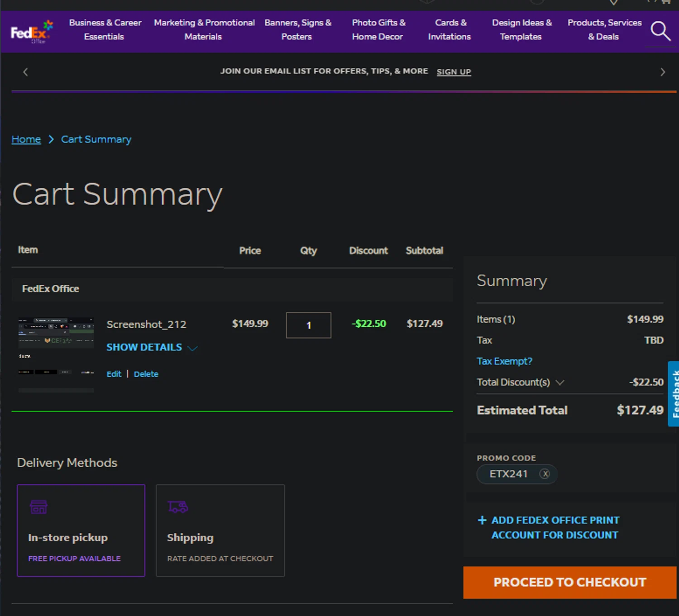Viewport: 679px width, 616px height.
Task: Edit the Screenshot_212 cart item
Action: click(114, 374)
